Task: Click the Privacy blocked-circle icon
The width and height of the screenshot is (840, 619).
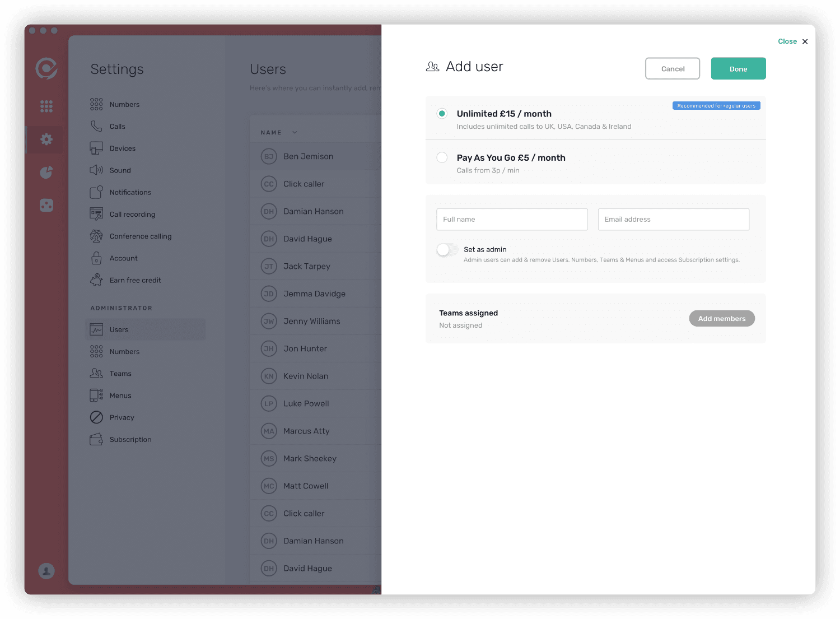Action: click(x=96, y=417)
